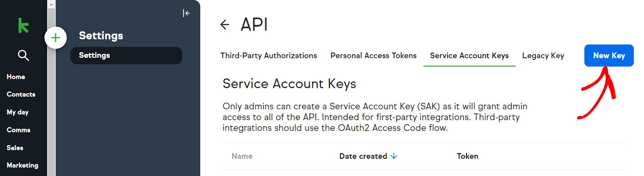Select Settings item in the sidebar
Viewport: 644px width, 176px height.
tap(126, 55)
